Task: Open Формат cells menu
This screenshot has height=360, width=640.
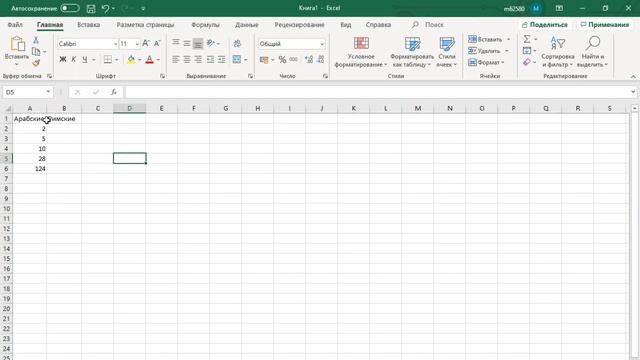Action: point(487,62)
